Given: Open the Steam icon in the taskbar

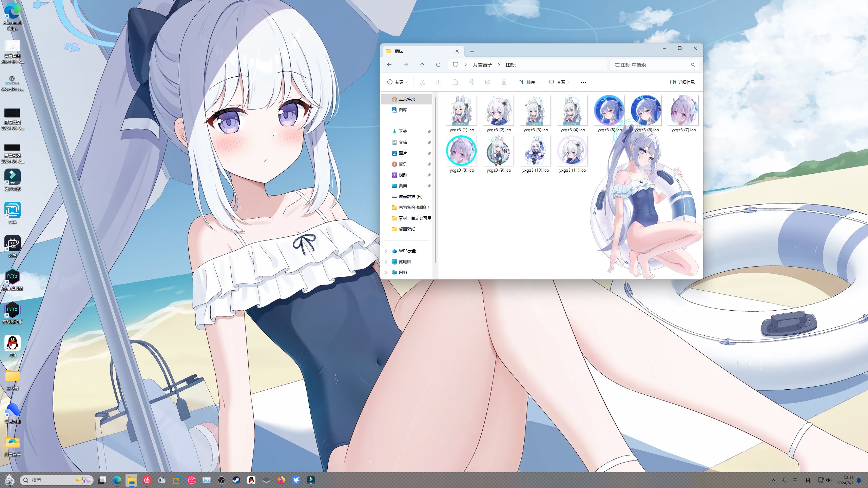Looking at the screenshot, I should (236, 480).
